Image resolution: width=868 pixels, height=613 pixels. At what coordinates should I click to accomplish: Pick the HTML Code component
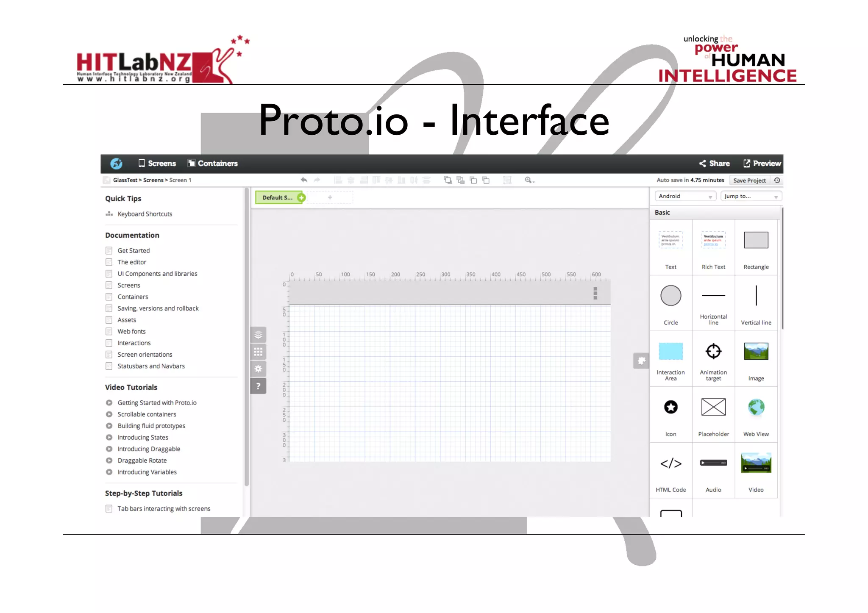tap(670, 463)
